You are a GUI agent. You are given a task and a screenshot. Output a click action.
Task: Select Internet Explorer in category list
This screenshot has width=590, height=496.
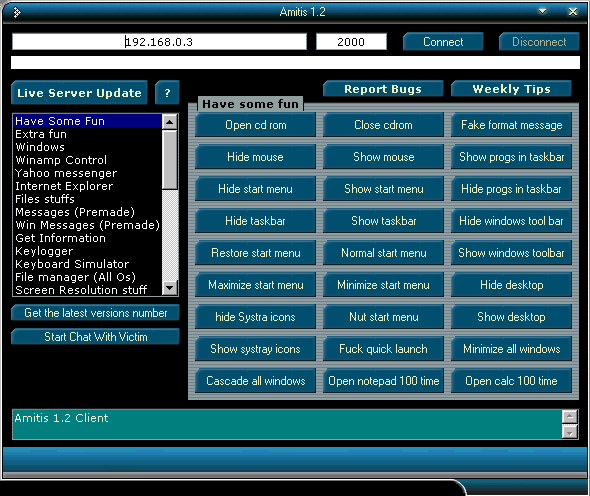[x=87, y=186]
